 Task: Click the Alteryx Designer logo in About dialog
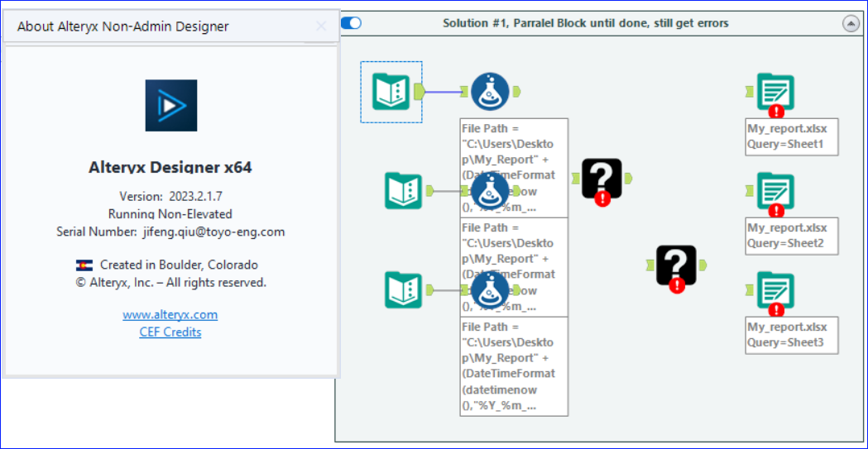(171, 106)
